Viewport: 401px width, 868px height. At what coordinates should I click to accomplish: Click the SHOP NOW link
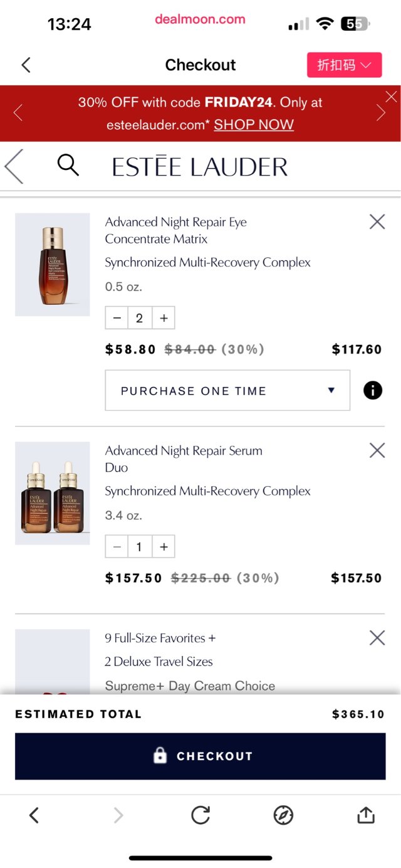(x=254, y=124)
